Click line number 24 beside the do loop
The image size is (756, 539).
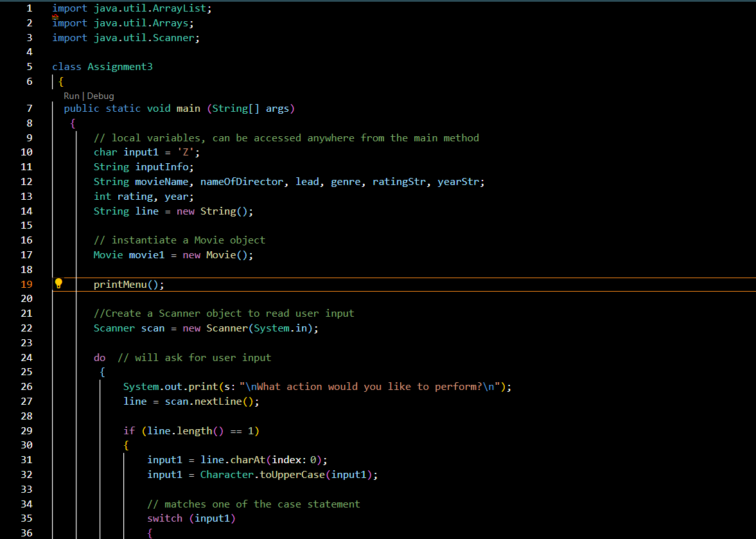(26, 357)
